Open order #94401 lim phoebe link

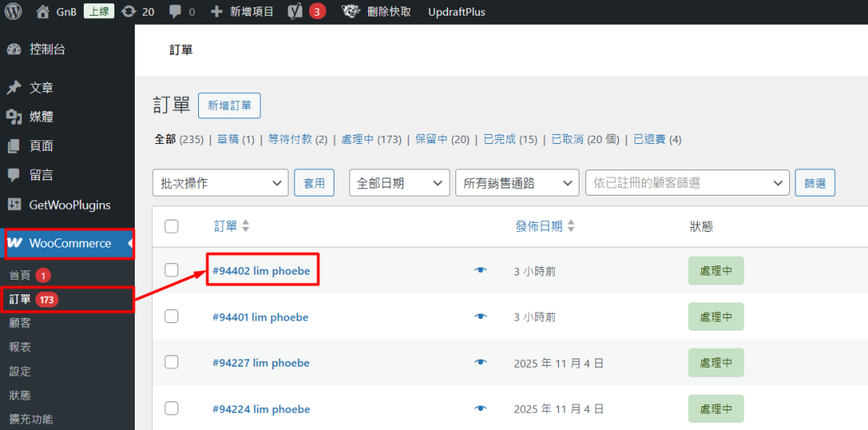coord(260,317)
